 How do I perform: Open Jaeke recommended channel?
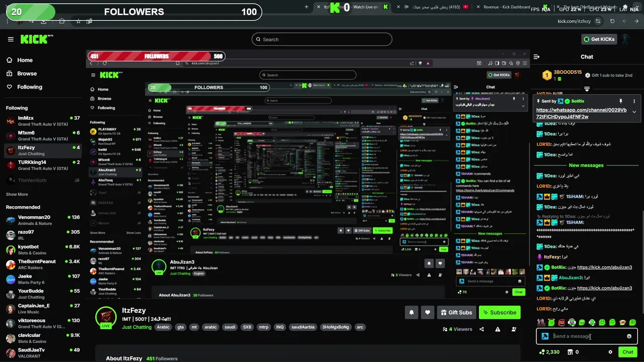point(43,279)
